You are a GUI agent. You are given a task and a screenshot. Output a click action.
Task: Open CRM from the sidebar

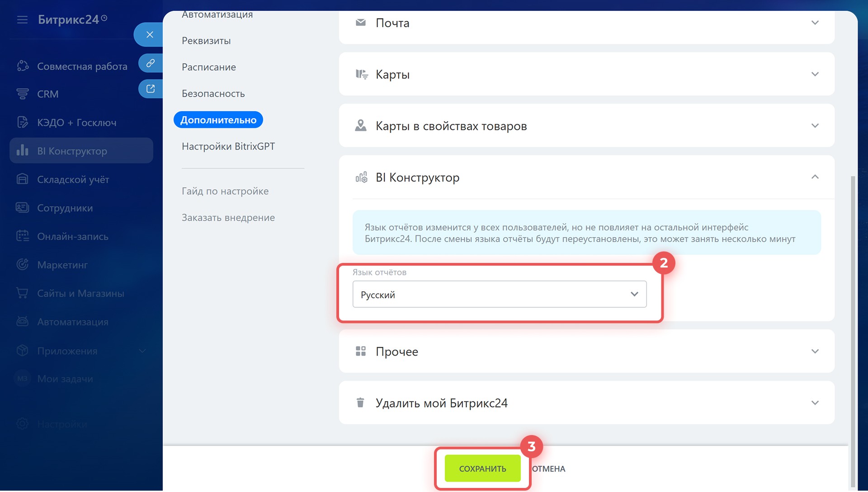(47, 94)
